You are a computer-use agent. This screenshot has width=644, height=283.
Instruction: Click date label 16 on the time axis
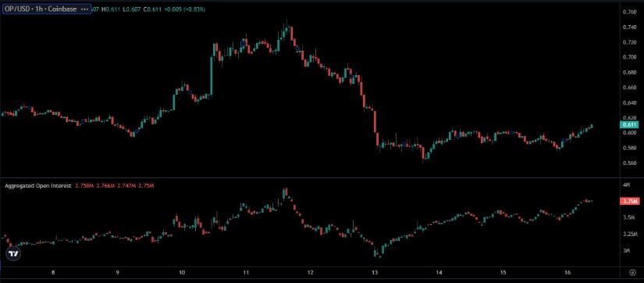pos(568,272)
